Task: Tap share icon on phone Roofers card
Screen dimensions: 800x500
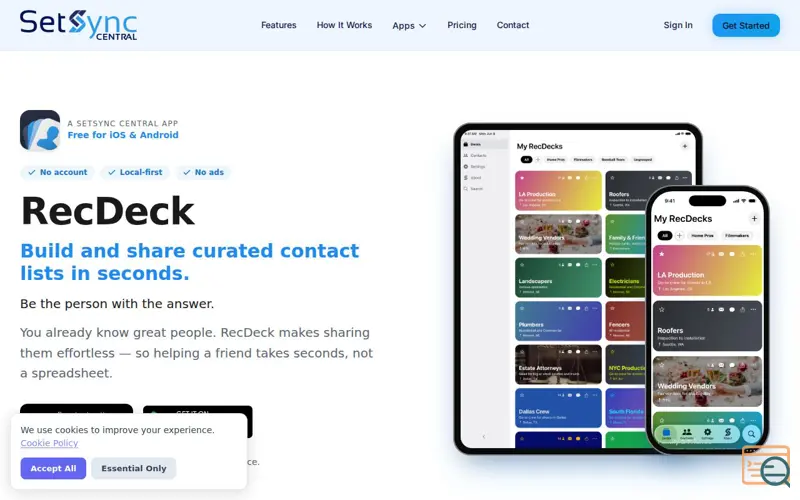Action: (742, 309)
